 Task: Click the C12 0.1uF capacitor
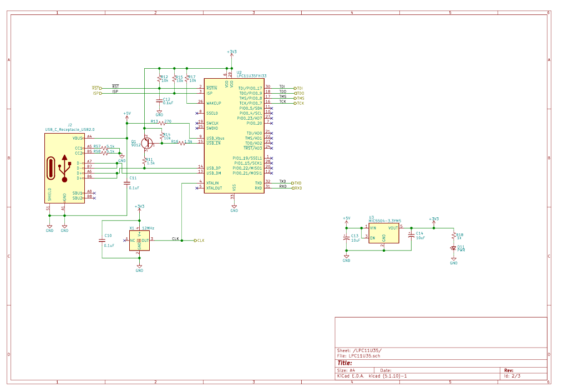159,99
